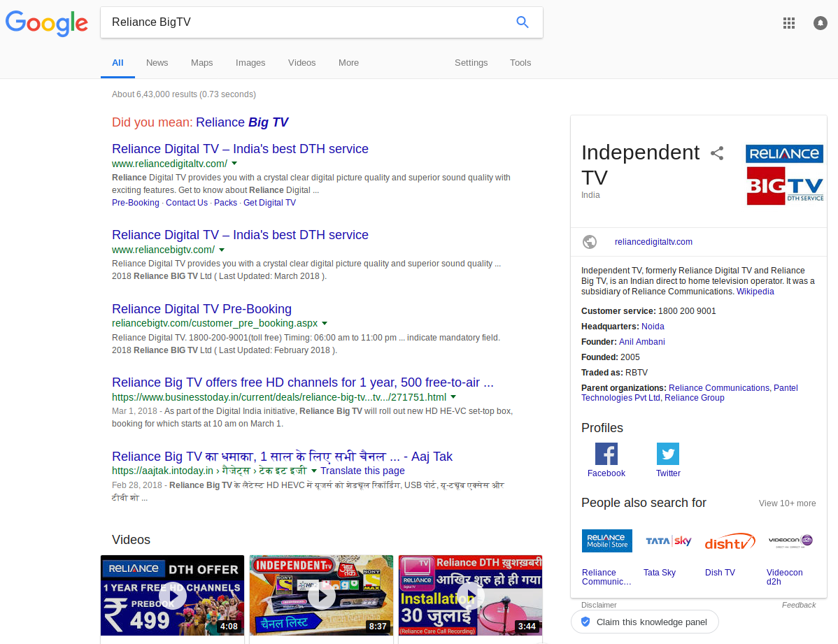Open the Google apps grid icon
The width and height of the screenshot is (838, 644).
click(x=789, y=23)
